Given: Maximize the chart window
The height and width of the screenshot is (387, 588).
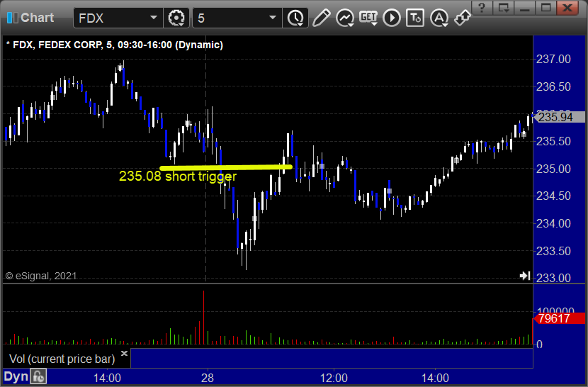Looking at the screenshot, I should (x=546, y=8).
